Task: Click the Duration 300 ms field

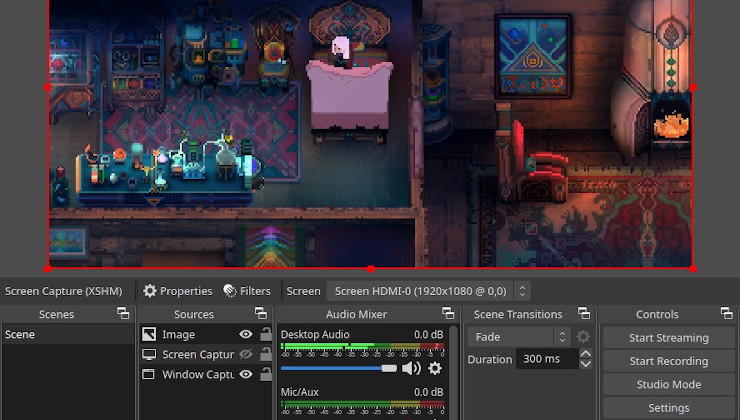Action: pyautogui.click(x=547, y=359)
